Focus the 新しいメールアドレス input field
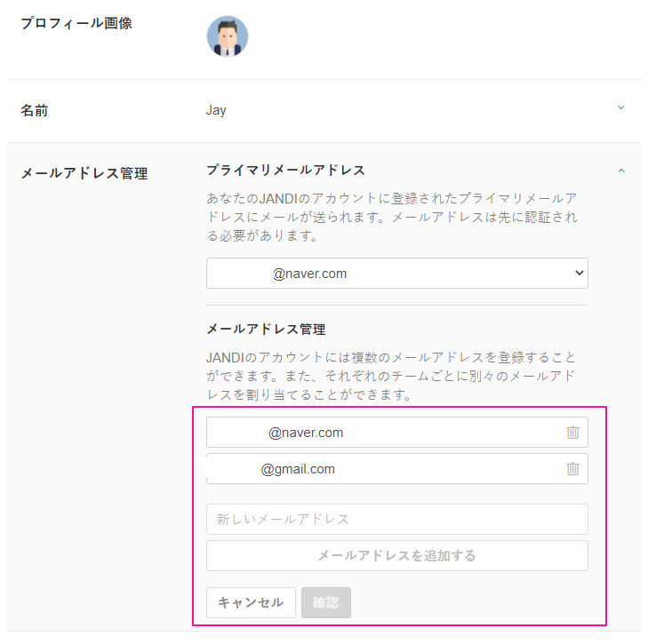The width and height of the screenshot is (656, 644). click(396, 520)
